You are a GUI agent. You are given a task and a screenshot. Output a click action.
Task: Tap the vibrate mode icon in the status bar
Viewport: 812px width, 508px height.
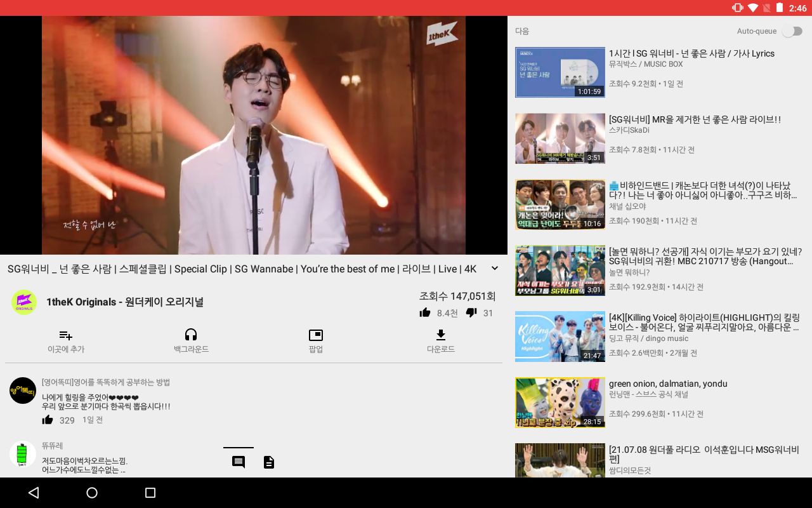(737, 8)
